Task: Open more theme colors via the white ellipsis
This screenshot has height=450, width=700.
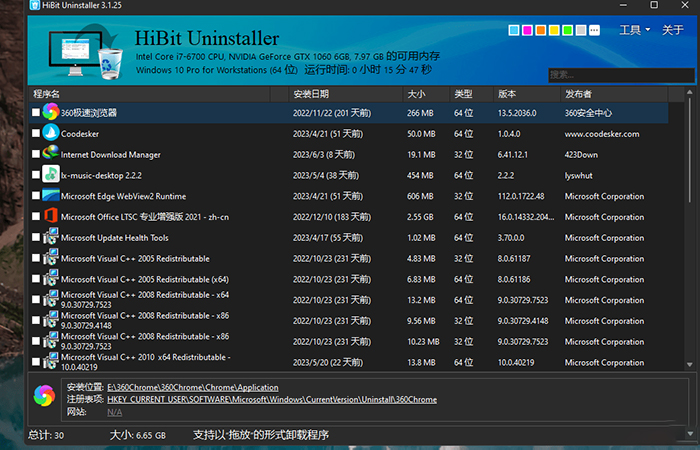Action: point(594,30)
